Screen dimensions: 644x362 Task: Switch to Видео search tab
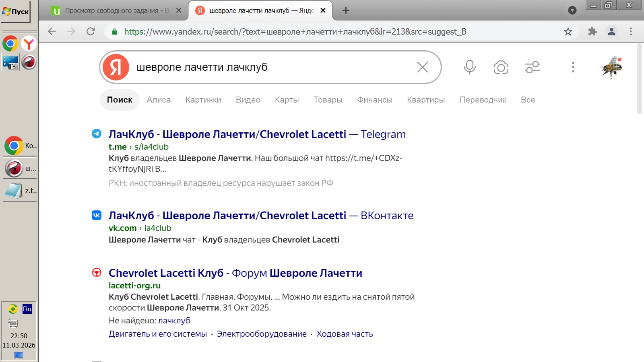pos(248,100)
